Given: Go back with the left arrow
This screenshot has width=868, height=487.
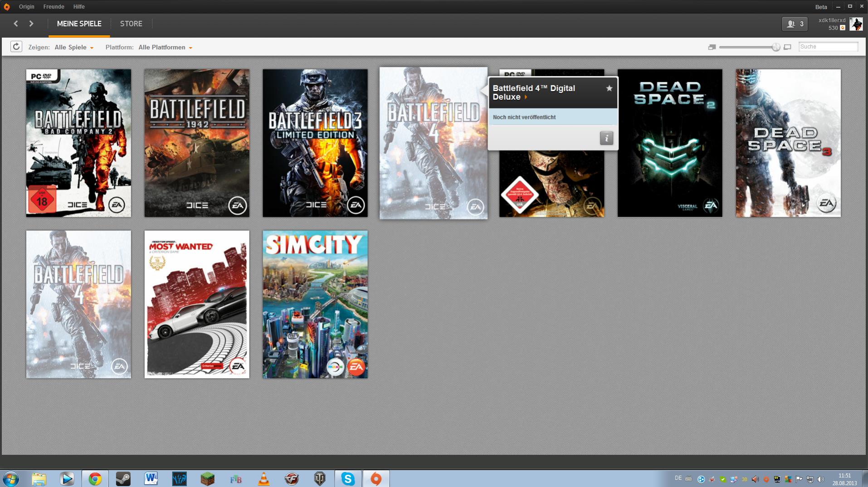Looking at the screenshot, I should click(16, 24).
